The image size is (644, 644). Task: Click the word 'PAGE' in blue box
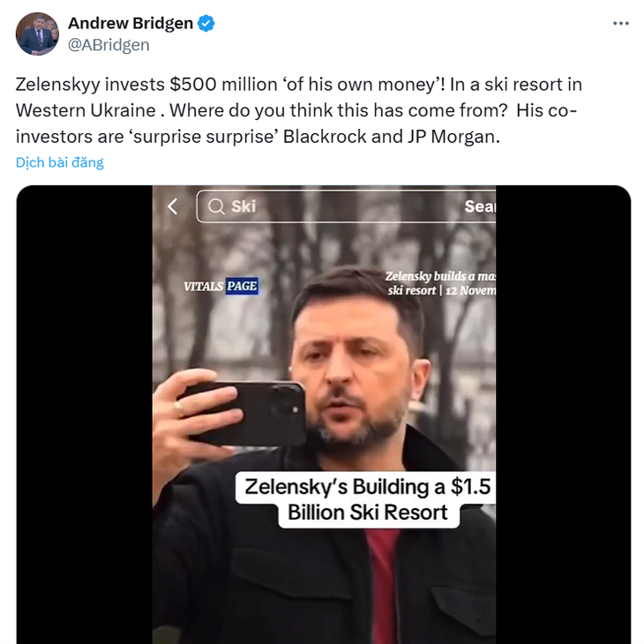(x=242, y=286)
